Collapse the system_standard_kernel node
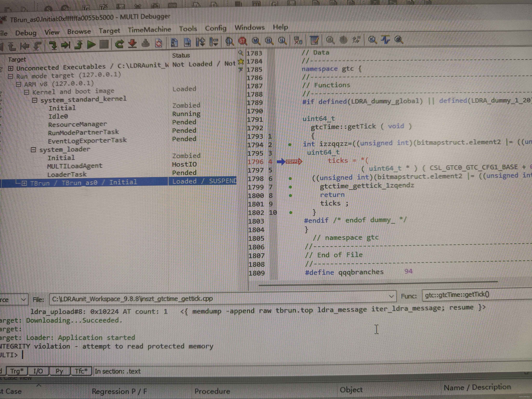 35,100
